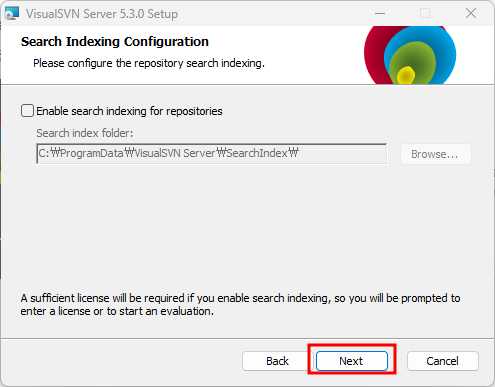Click the VisualSVN setup icon in title bar
Viewport: 495px width, 387px height.
pos(12,13)
